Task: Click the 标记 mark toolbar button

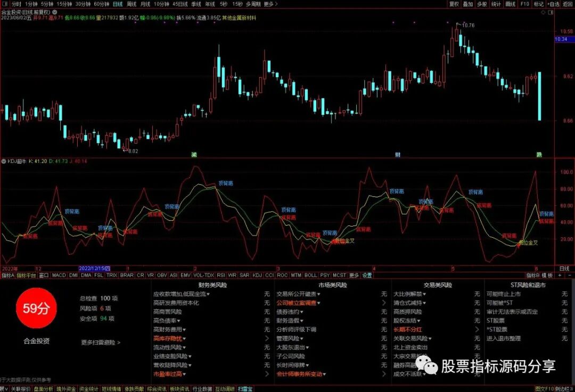Action: point(539,4)
